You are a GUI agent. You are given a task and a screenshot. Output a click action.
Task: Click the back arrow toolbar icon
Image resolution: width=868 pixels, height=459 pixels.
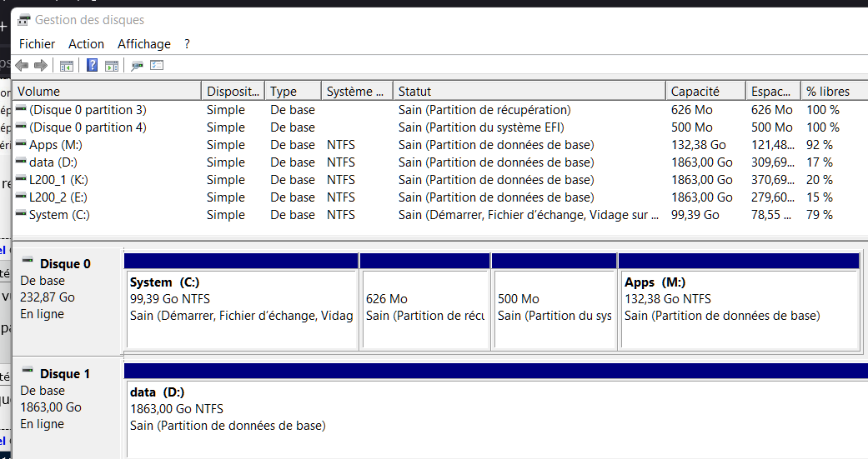[22, 65]
